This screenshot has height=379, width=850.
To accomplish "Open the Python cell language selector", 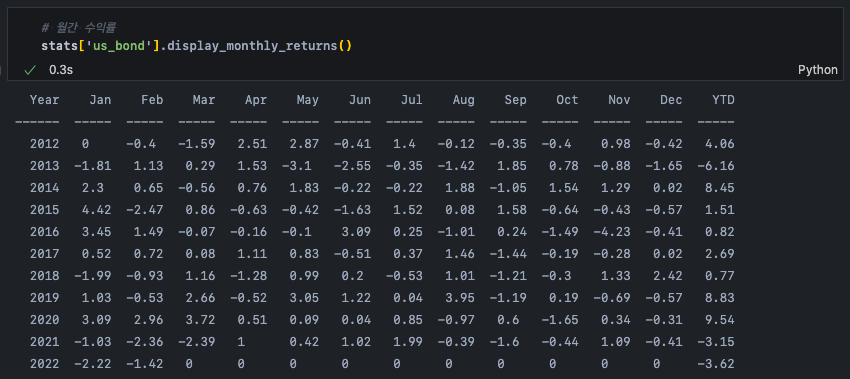I will [817, 70].
